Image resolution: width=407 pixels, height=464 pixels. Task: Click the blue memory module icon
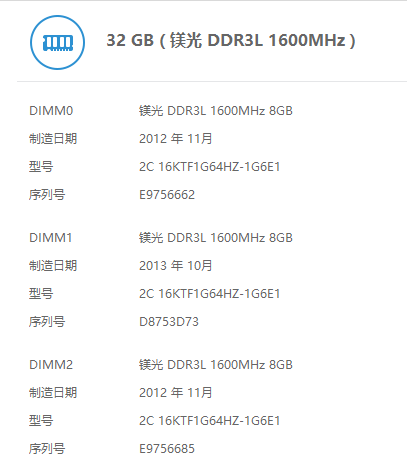coord(57,42)
